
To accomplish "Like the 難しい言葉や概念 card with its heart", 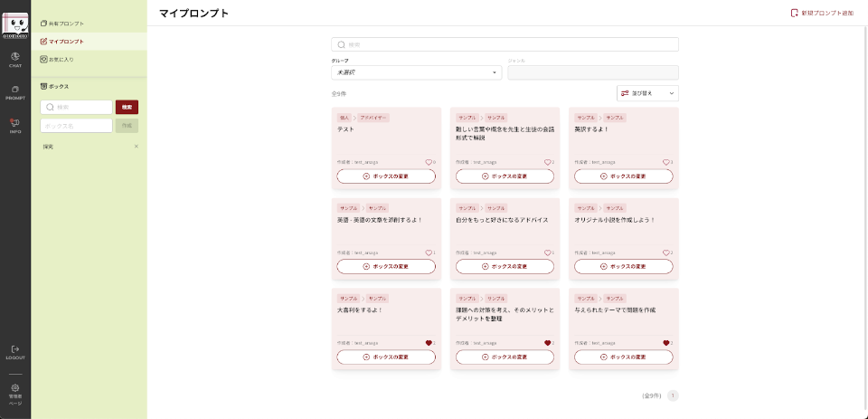I will [x=547, y=162].
